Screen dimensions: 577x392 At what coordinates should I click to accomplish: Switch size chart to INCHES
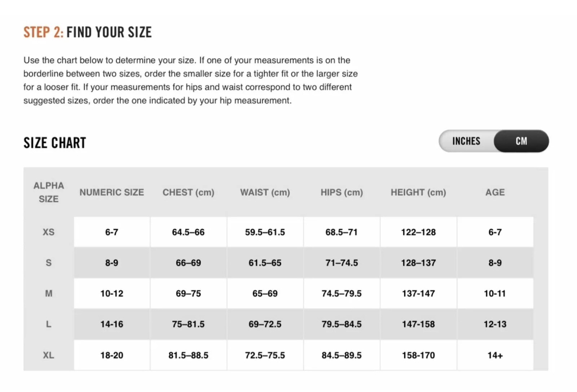coord(466,141)
